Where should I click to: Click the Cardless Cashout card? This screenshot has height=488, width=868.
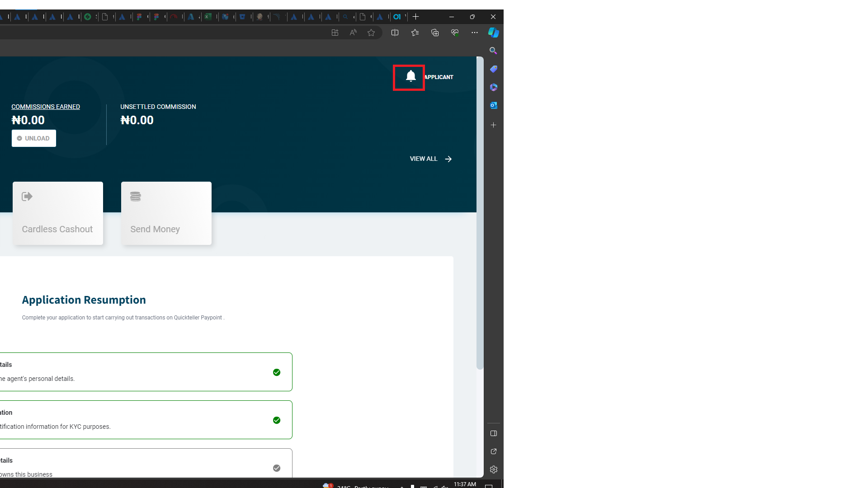(58, 213)
